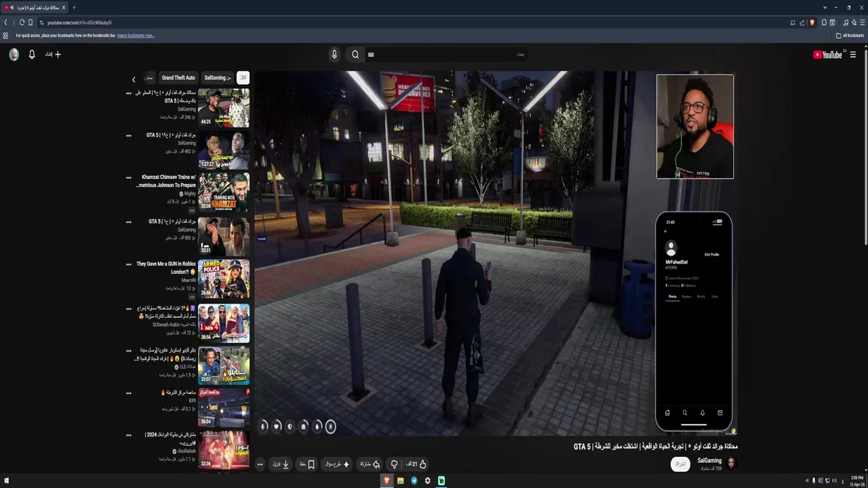Viewport: 868px width, 488px height.
Task: Select the partially hidden chip next to Grand Theft Auto
Action: 149,78
